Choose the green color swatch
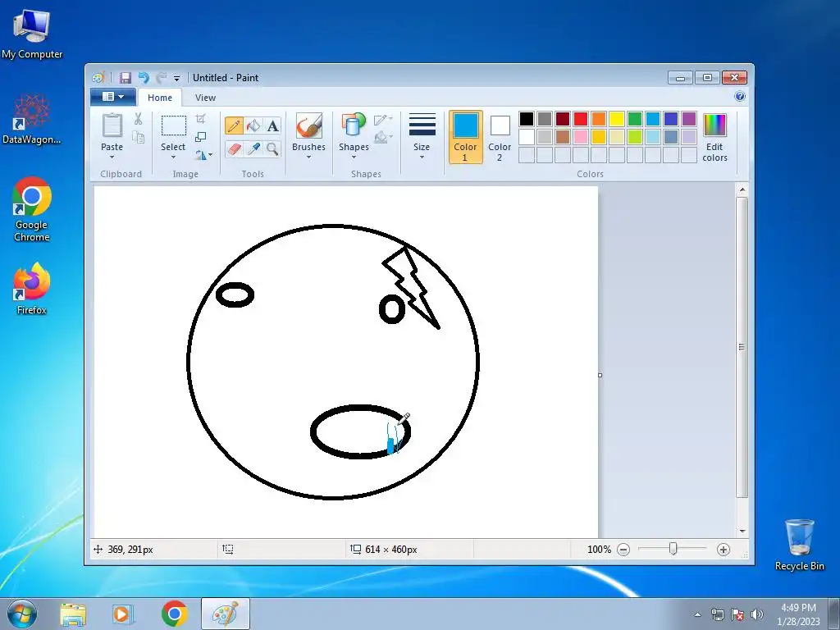The width and height of the screenshot is (840, 630). pyautogui.click(x=635, y=118)
